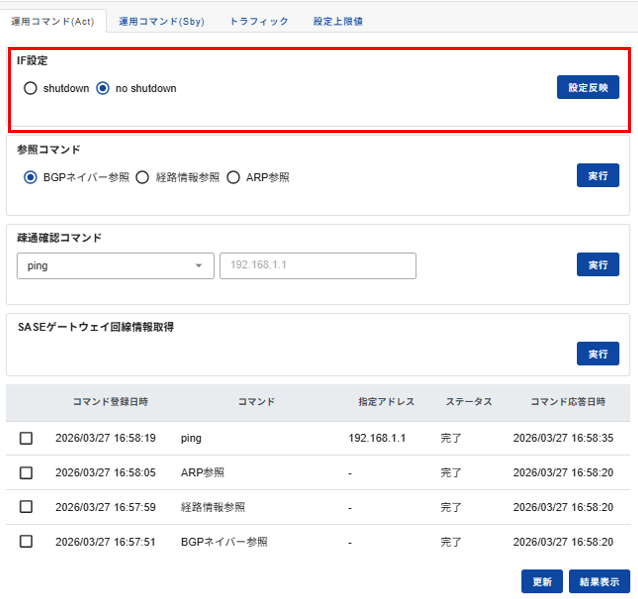638x599 pixels.
Task: Check the ARP参照 history row checkbox
Action: click(x=26, y=472)
